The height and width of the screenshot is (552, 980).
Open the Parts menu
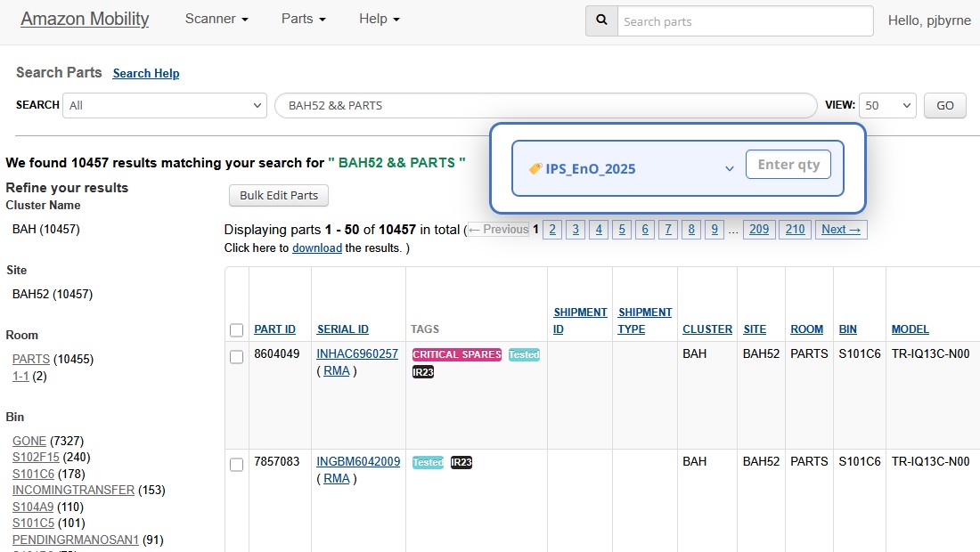(303, 18)
